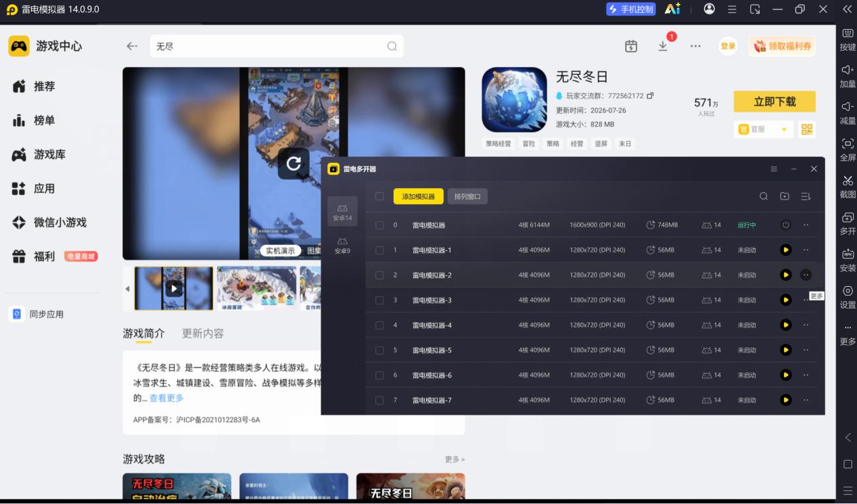This screenshot has width=857, height=504.
Task: Open the calendar check-in icon
Action: 631,46
